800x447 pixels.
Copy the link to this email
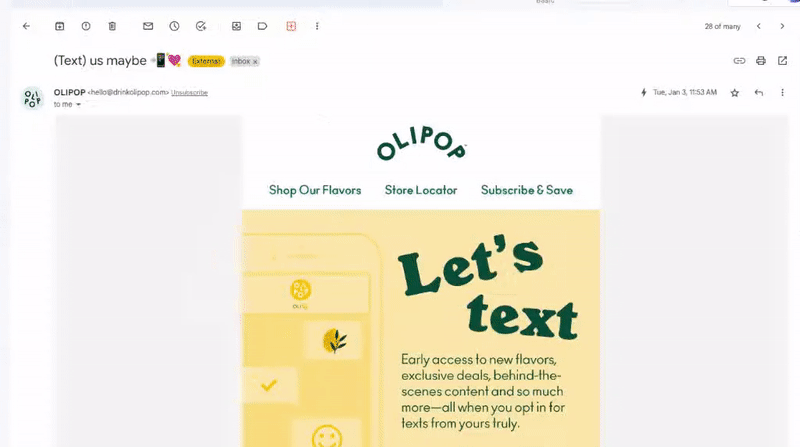(x=739, y=61)
